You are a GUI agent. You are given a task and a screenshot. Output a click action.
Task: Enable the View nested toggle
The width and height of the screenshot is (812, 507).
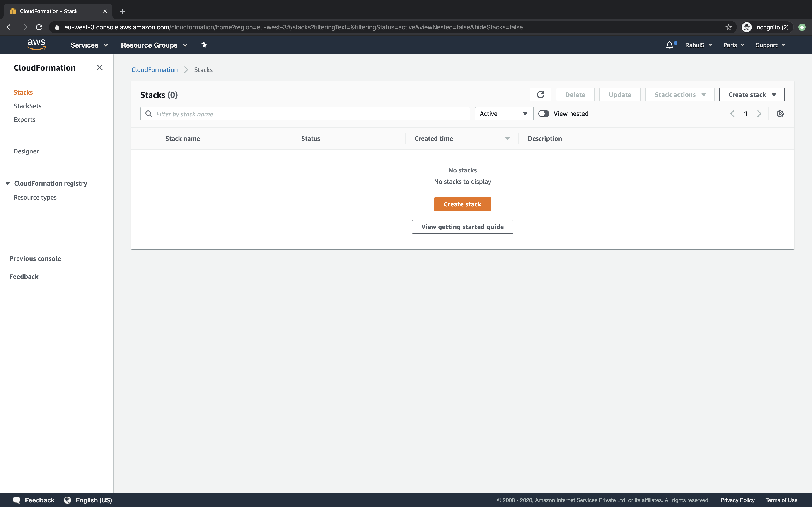point(543,114)
